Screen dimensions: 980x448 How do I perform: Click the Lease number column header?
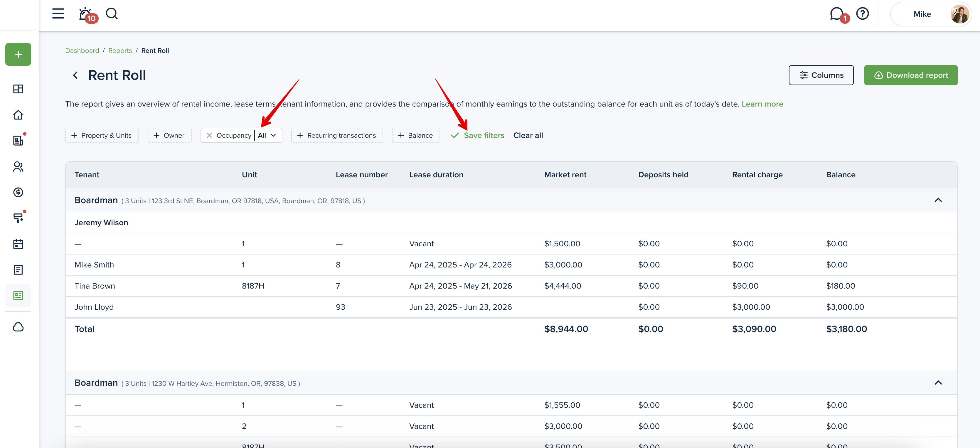pos(361,175)
